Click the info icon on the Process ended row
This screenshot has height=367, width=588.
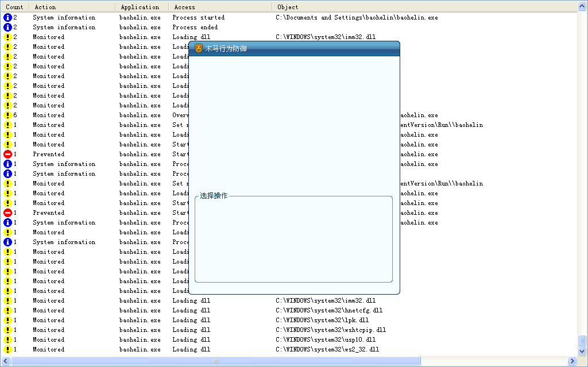7,28
